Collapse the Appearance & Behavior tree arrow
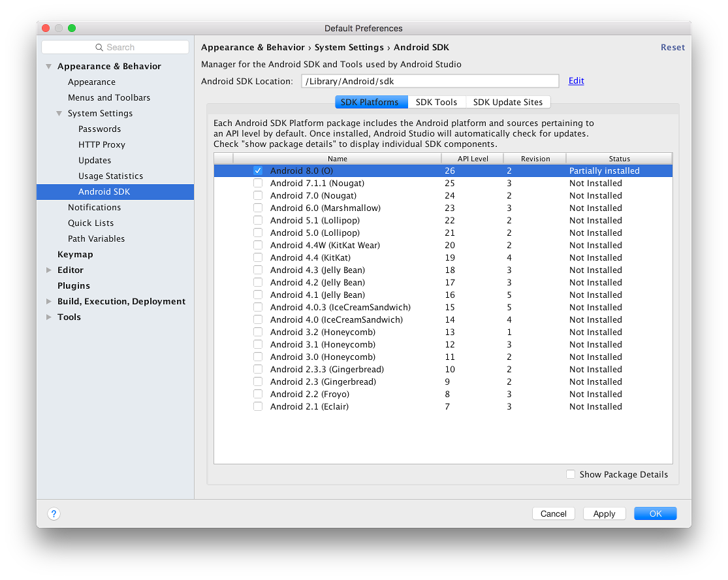This screenshot has height=580, width=728. 49,67
